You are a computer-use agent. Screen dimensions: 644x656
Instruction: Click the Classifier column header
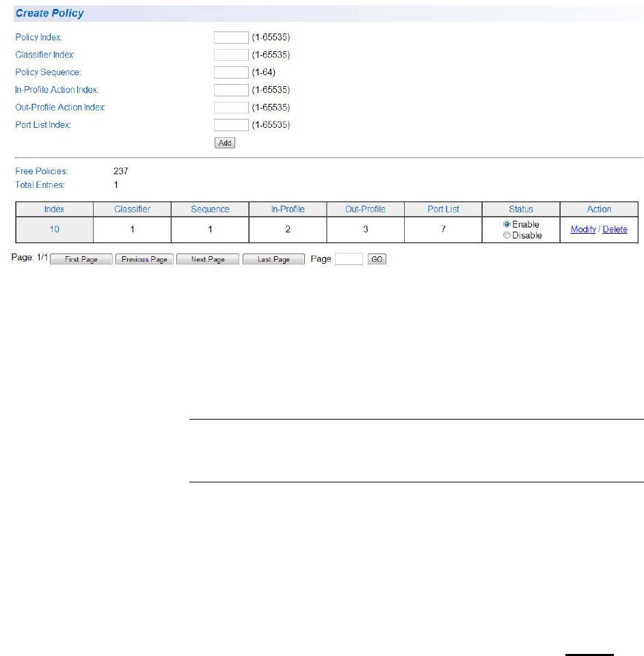click(132, 209)
